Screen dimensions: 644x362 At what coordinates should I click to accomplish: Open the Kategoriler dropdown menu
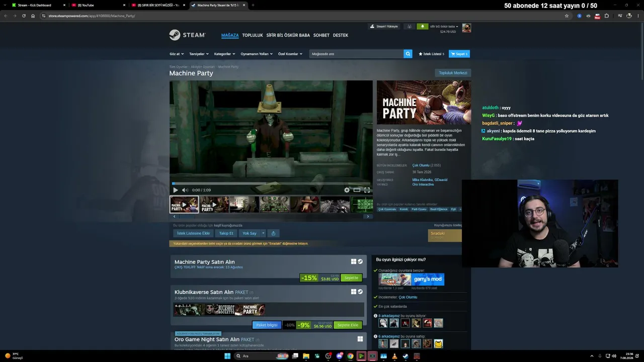[x=224, y=54]
